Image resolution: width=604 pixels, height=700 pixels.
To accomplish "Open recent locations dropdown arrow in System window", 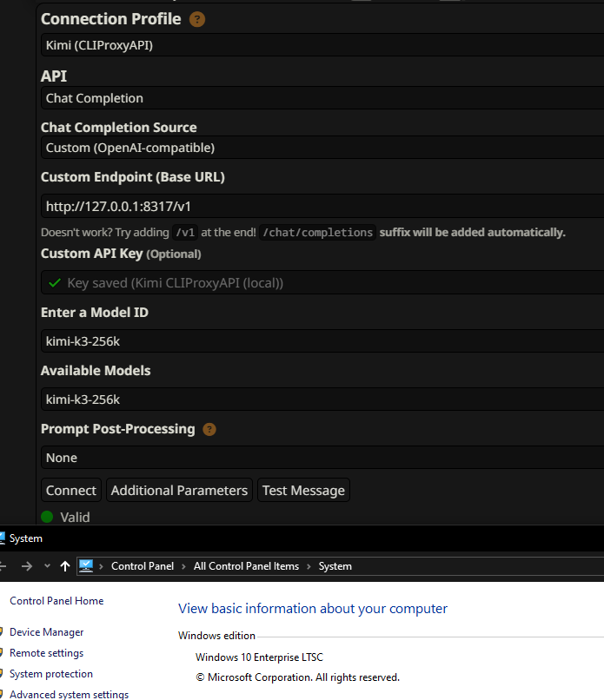I will point(47,566).
